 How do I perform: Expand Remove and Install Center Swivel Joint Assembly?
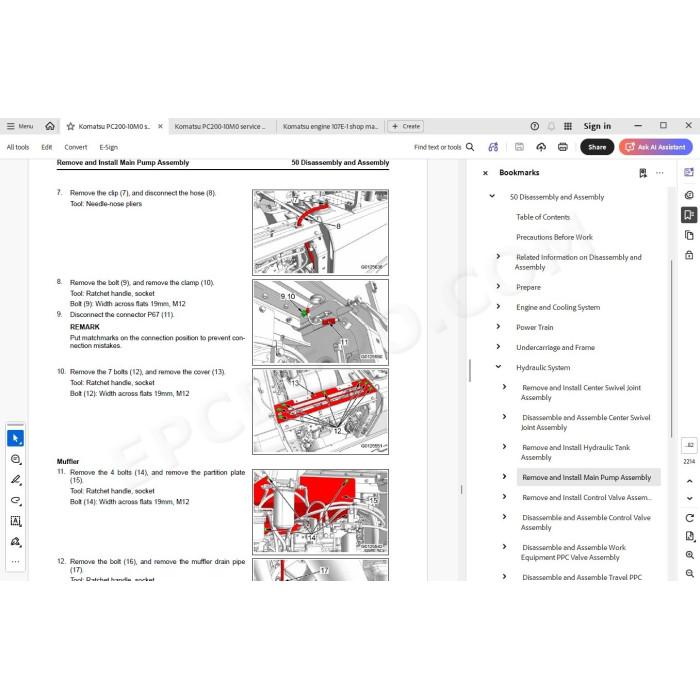(x=504, y=387)
